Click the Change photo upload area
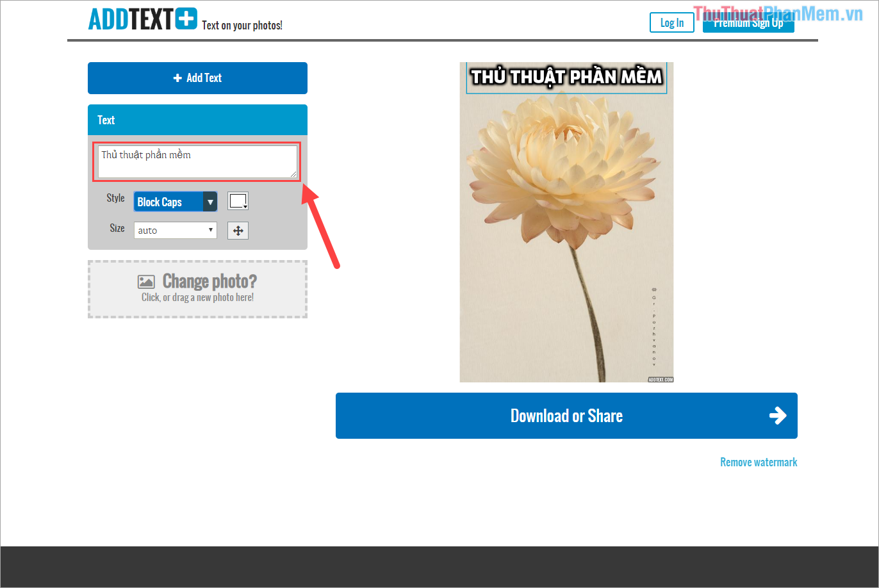 click(x=197, y=289)
